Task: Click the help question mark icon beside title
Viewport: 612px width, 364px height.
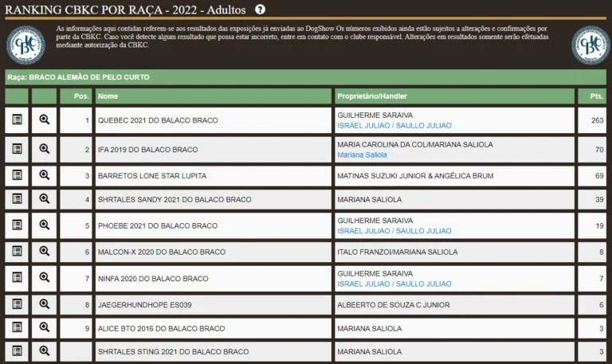Action: pos(260,10)
